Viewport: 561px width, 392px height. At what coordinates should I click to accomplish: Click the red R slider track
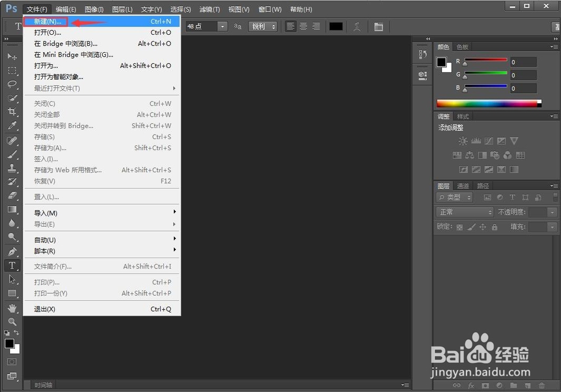point(486,60)
